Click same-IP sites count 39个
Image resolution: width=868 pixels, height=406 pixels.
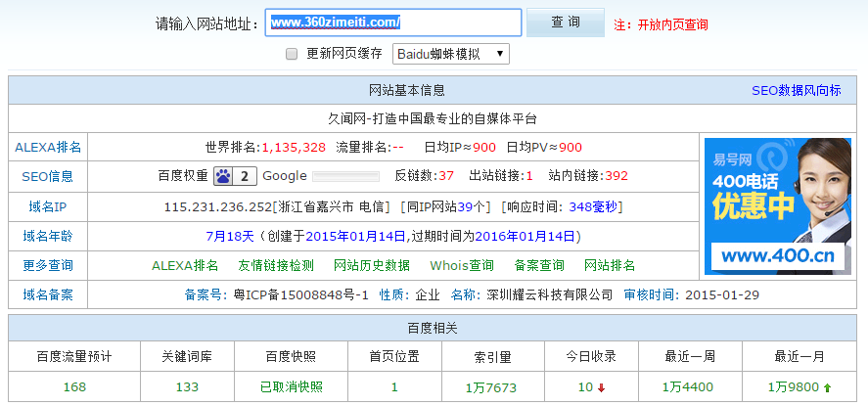point(471,206)
